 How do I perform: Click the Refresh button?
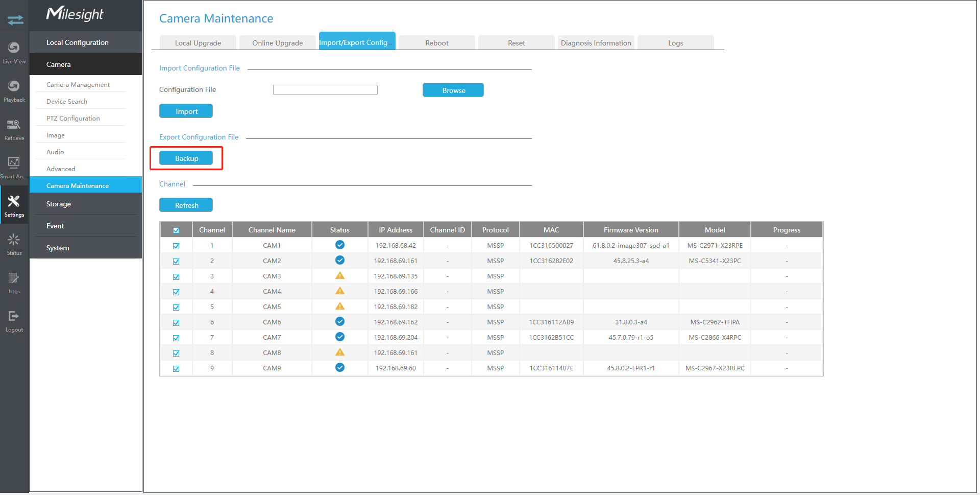click(186, 205)
